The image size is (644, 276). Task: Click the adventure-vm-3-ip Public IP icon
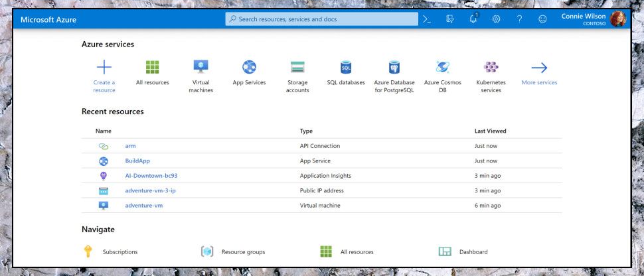(104, 191)
